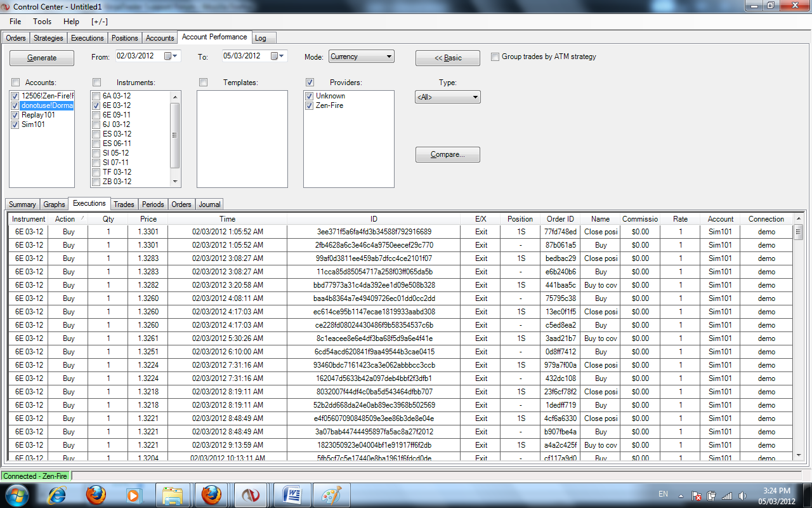This screenshot has width=812, height=508.
Task: Show the Summary sub-tab
Action: pos(22,204)
